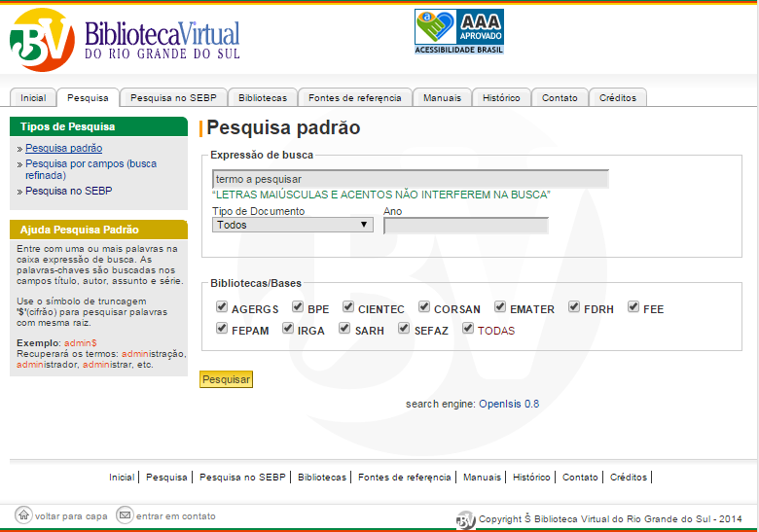Select the Pesquisa tab

pos(88,97)
